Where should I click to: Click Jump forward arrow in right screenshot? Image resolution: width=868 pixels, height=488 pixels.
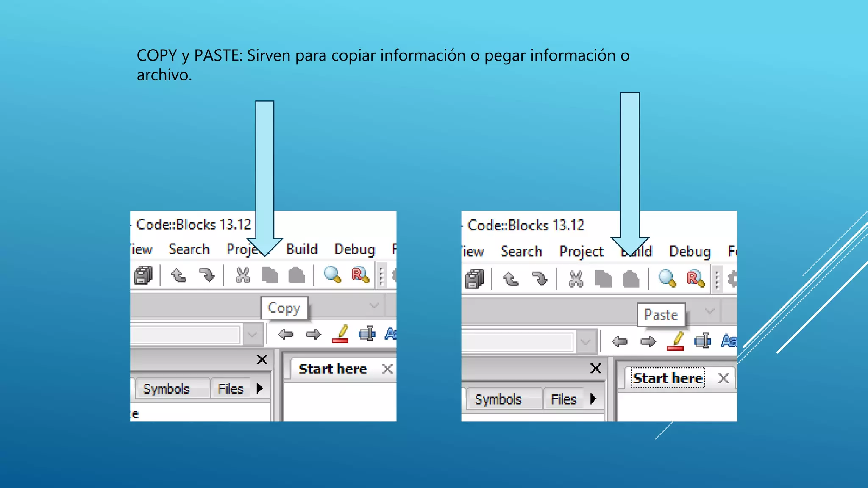click(x=648, y=341)
